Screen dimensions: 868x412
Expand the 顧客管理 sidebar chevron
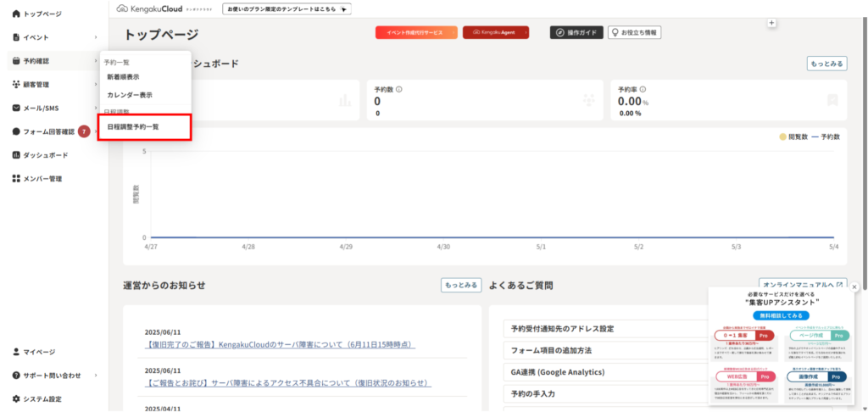pos(96,84)
